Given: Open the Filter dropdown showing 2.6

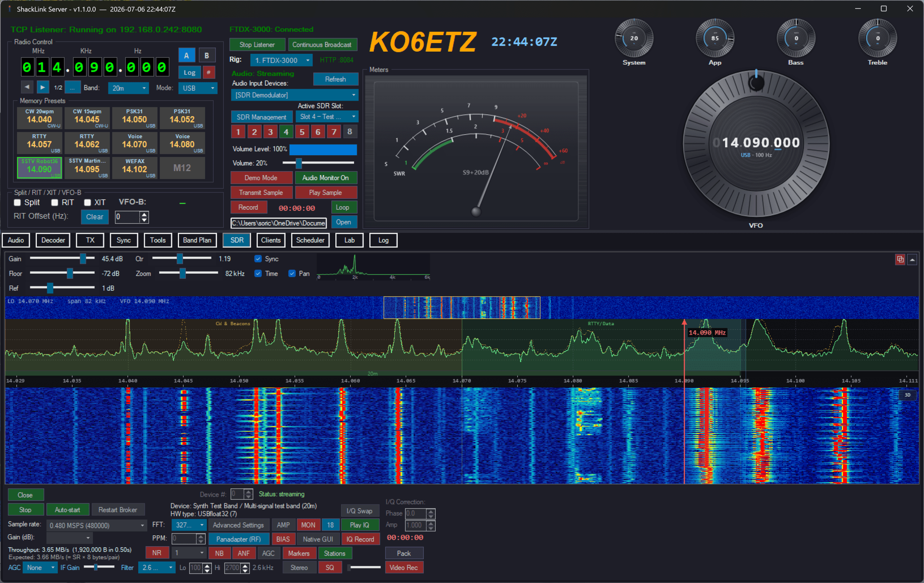Looking at the screenshot, I should click(x=157, y=567).
